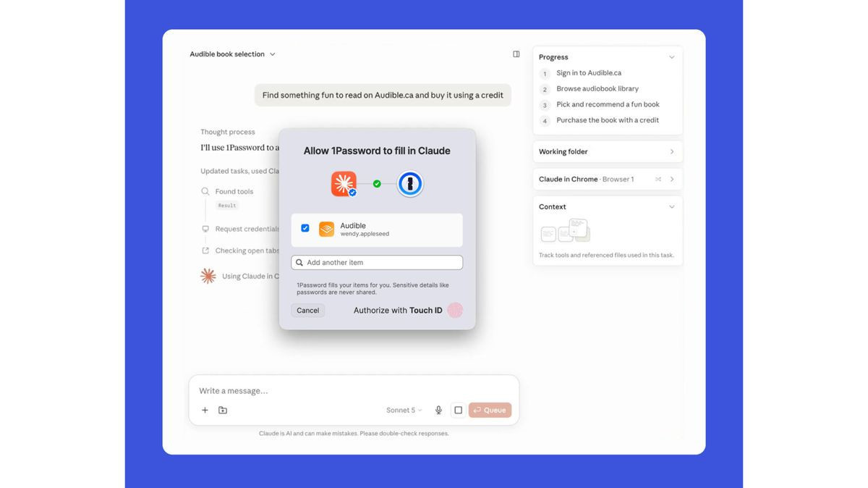
Task: Click the microphone dictation icon
Action: pos(438,411)
